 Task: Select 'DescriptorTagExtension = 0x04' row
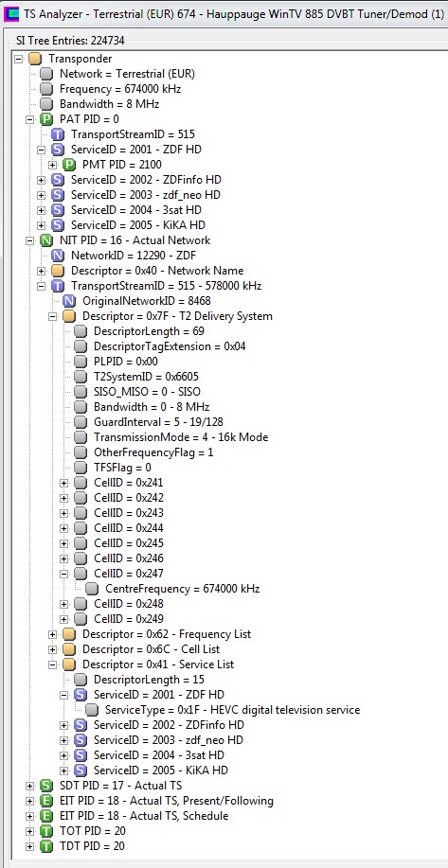tap(170, 346)
